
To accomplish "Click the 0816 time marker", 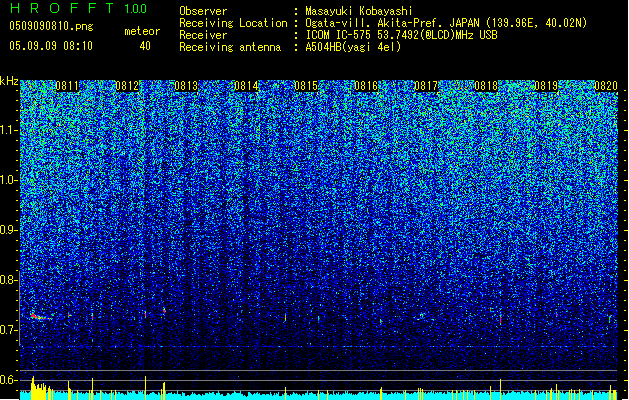I will (366, 86).
